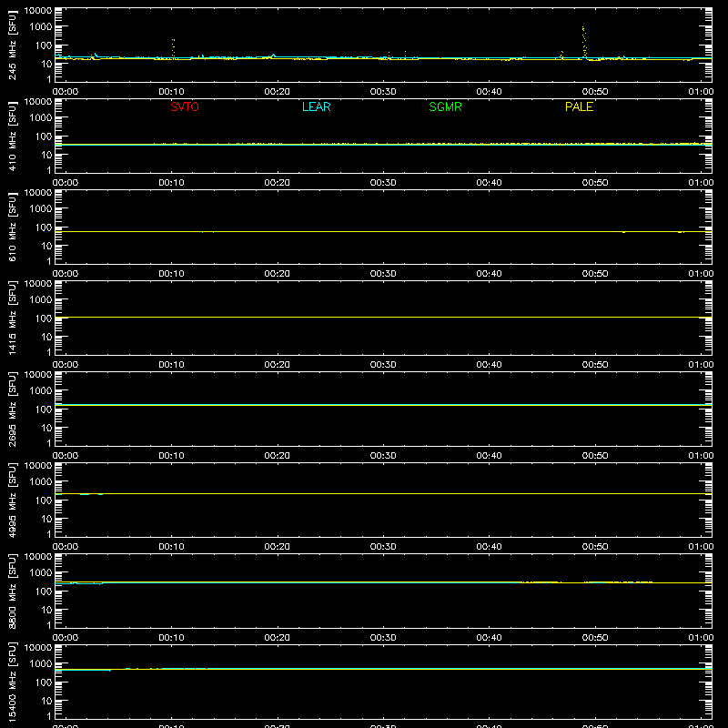This screenshot has width=728, height=728.
Task: Click the cyan bump near 00:20 in 245 MHz plot
Action: click(273, 56)
